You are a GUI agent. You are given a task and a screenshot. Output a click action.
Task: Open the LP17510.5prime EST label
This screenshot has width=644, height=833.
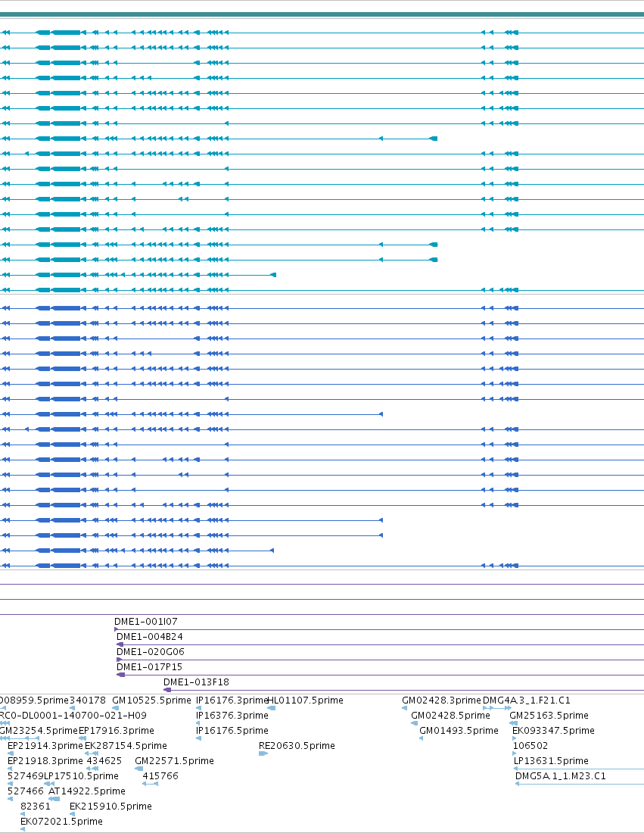click(81, 776)
